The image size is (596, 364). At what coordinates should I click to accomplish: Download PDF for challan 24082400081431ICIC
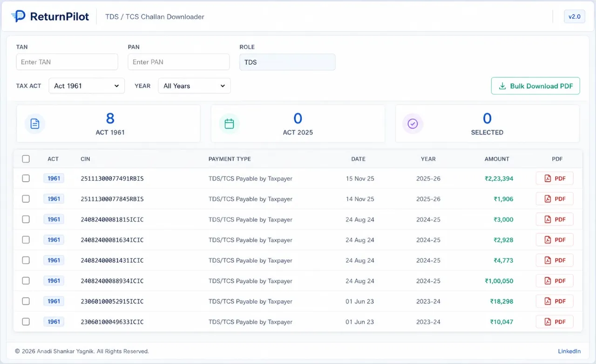coord(555,260)
